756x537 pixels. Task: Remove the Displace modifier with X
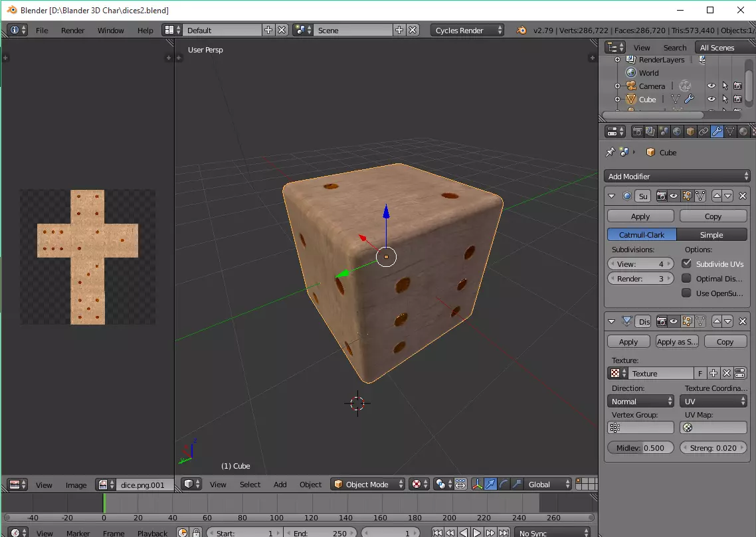[x=743, y=321]
